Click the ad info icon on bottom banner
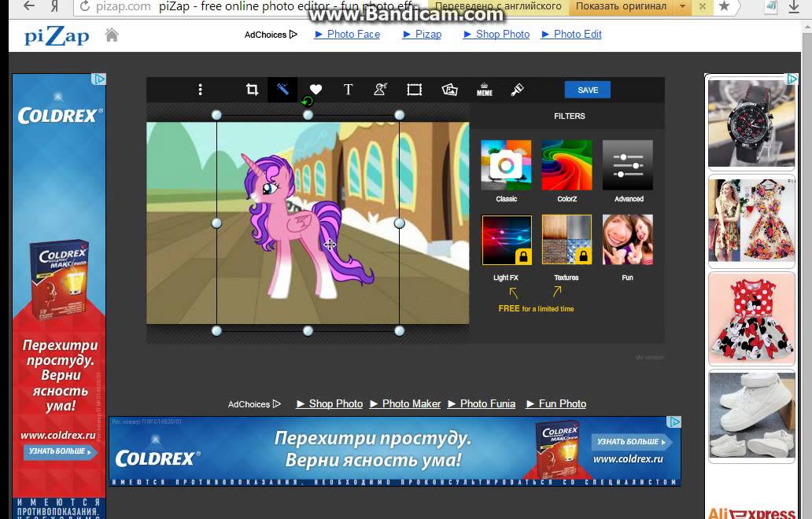Viewport: 812px width, 519px height. point(674,422)
